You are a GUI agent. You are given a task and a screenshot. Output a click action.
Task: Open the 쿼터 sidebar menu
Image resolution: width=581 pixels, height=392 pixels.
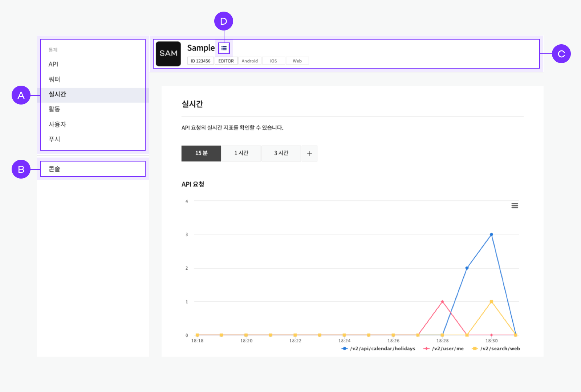point(93,79)
